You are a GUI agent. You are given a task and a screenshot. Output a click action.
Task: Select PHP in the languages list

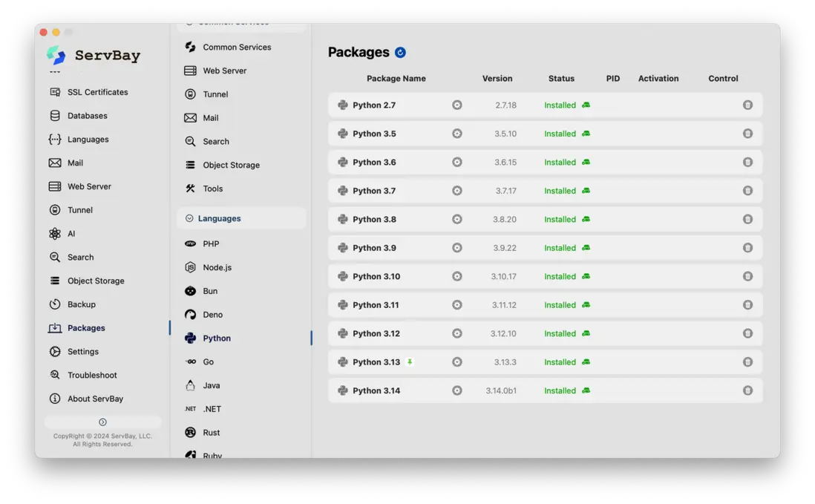tap(211, 243)
